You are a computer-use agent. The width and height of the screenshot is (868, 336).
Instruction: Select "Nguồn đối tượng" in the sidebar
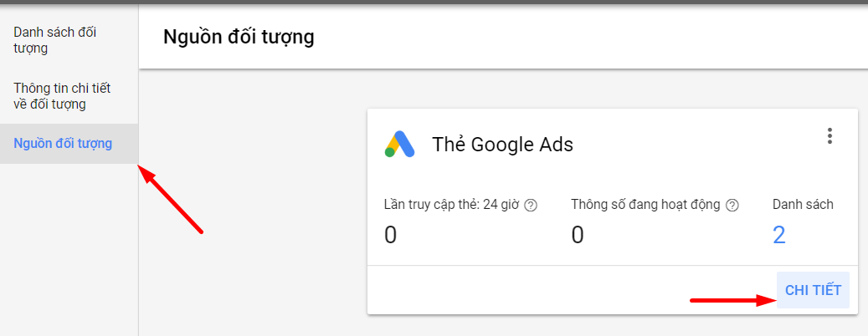pos(63,144)
